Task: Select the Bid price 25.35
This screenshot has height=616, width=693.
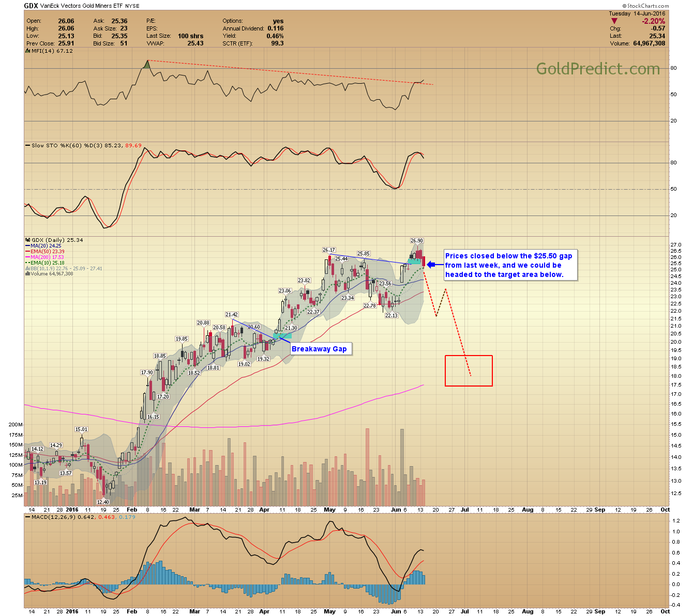Action: 119,36
